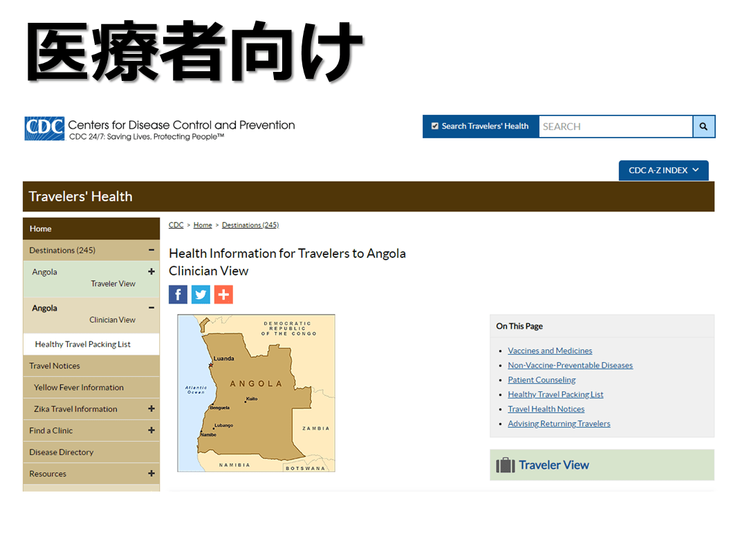The image size is (747, 560).
Task: Share page via Twitter icon
Action: [x=201, y=295]
